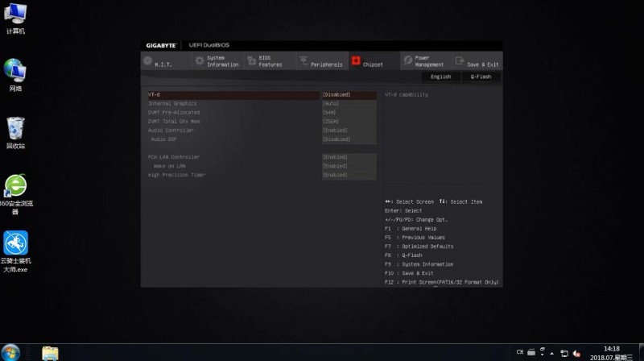This screenshot has height=361, width=644.
Task: Change DVMT Pre-Allocated [64M] value
Action: pyautogui.click(x=349, y=112)
